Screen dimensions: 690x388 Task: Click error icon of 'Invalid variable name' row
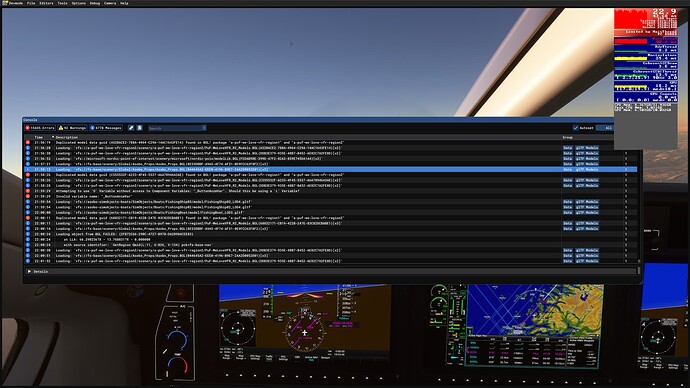pyautogui.click(x=28, y=196)
